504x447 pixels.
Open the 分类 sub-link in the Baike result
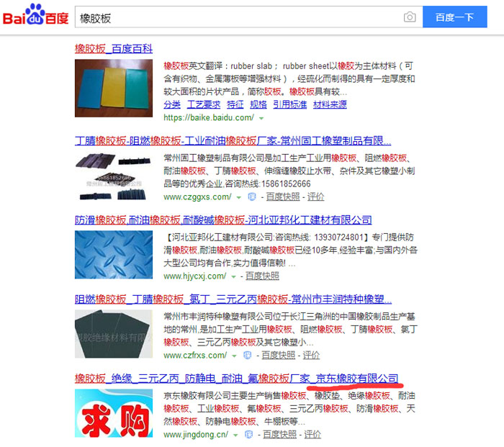pyautogui.click(x=172, y=104)
